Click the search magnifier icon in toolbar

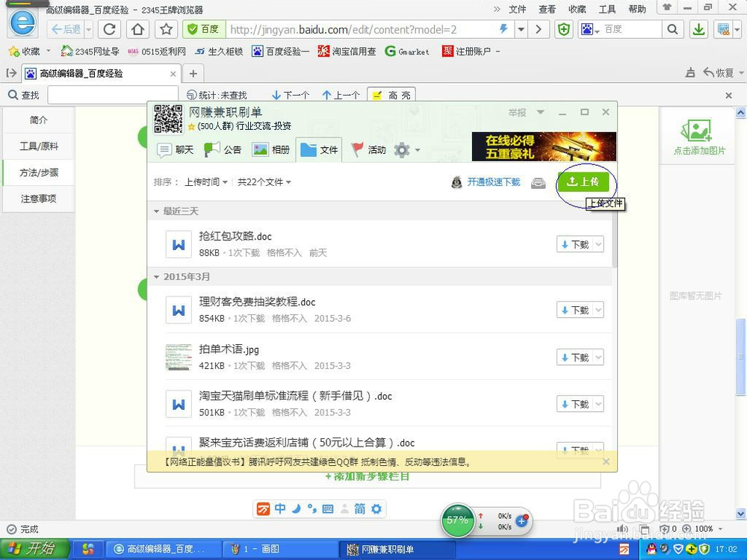click(x=673, y=30)
